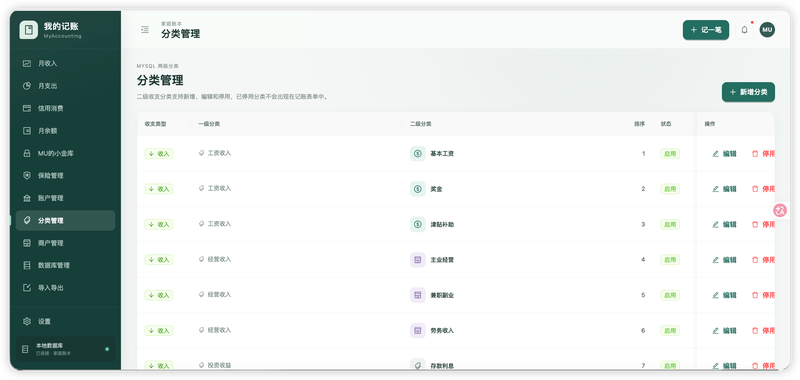Click 停用 in the 兼职副业 row

click(763, 295)
